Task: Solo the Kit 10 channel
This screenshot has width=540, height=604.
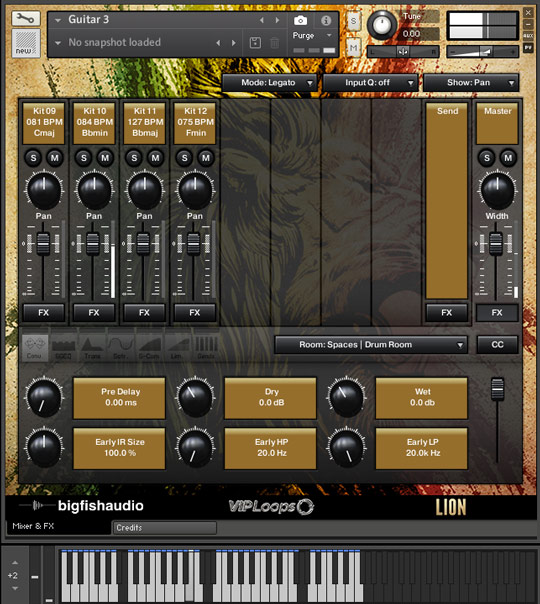Action: 84,158
